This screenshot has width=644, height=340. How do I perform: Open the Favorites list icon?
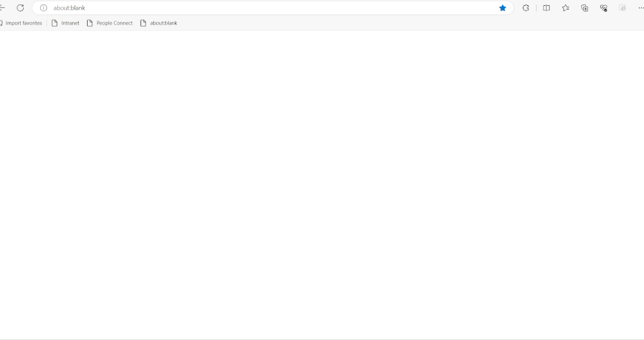tap(565, 8)
